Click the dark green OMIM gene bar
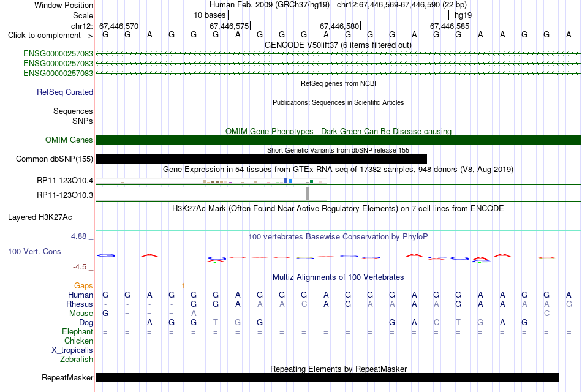 point(338,140)
